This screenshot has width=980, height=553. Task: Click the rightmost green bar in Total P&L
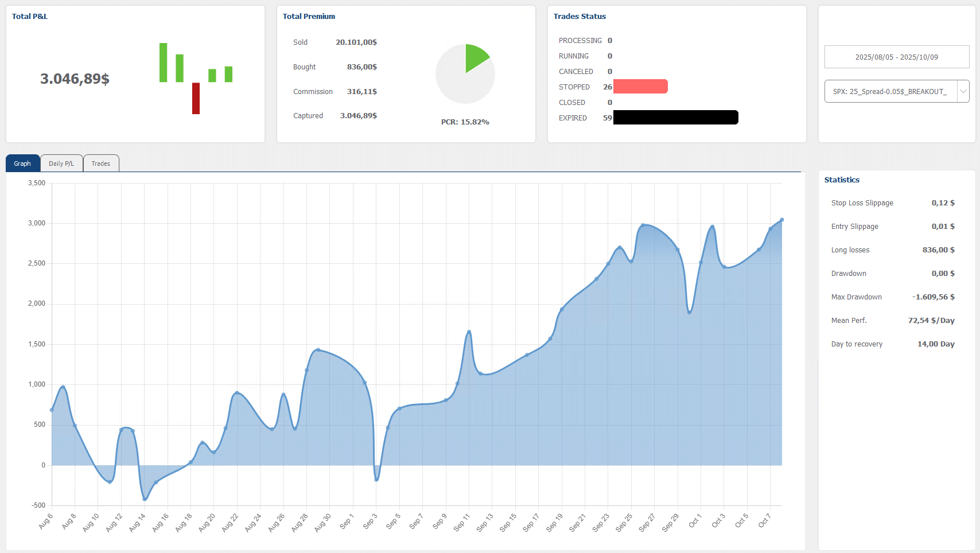click(x=228, y=74)
